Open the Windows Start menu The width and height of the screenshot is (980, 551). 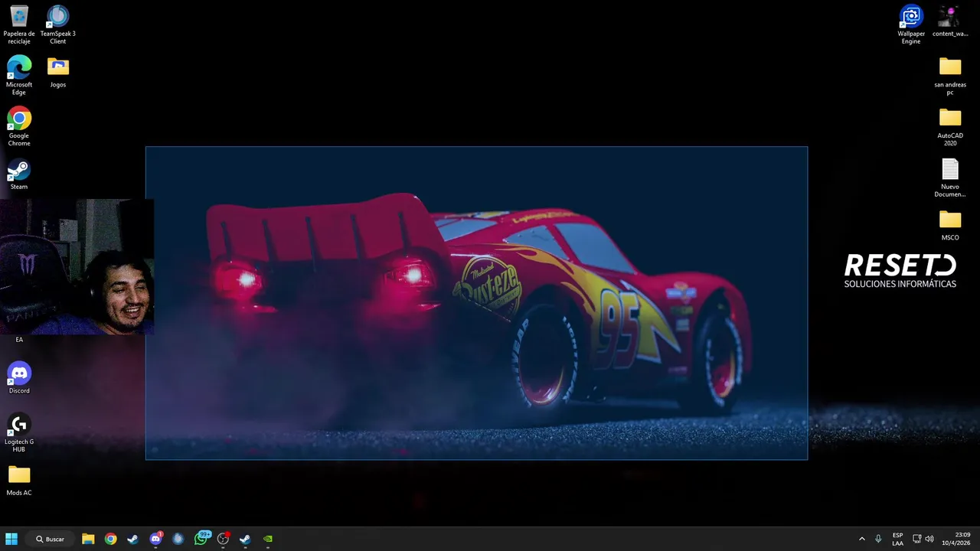(11, 539)
